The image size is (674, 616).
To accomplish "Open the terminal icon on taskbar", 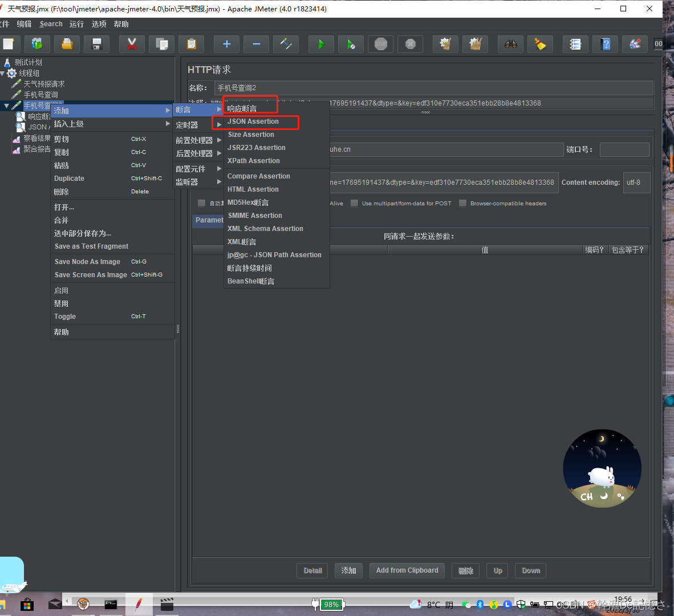I will click(x=111, y=605).
